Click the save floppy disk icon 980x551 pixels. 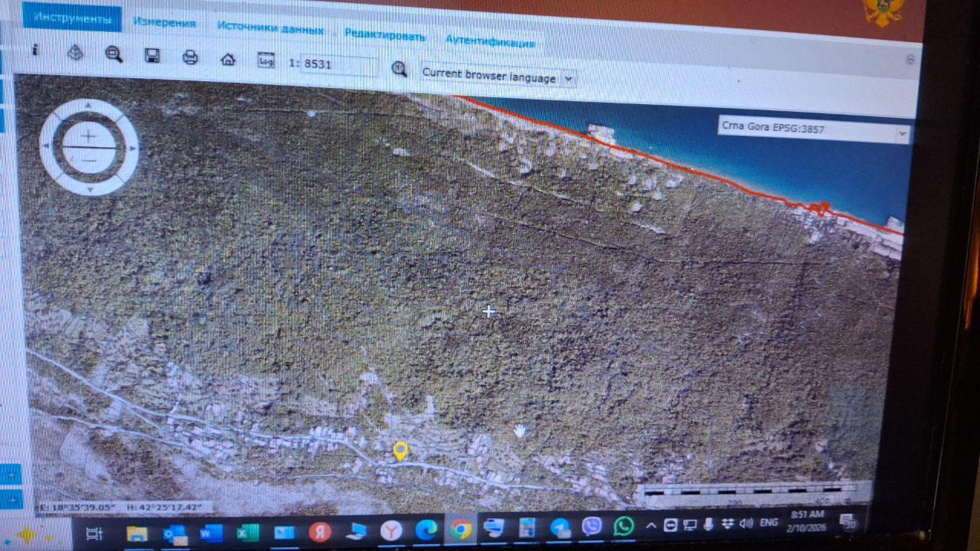(x=152, y=55)
